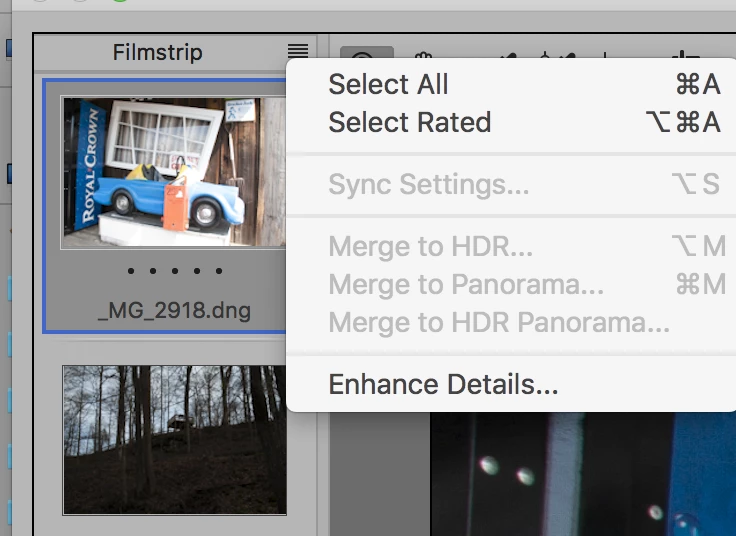Screen dimensions: 736x536
Task: Choose Select All from the menu
Action: click(x=512, y=84)
